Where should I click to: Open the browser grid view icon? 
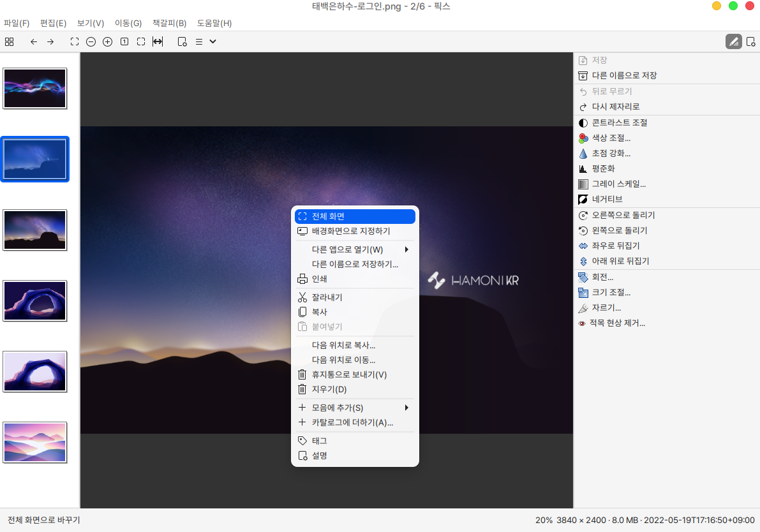pos(9,41)
